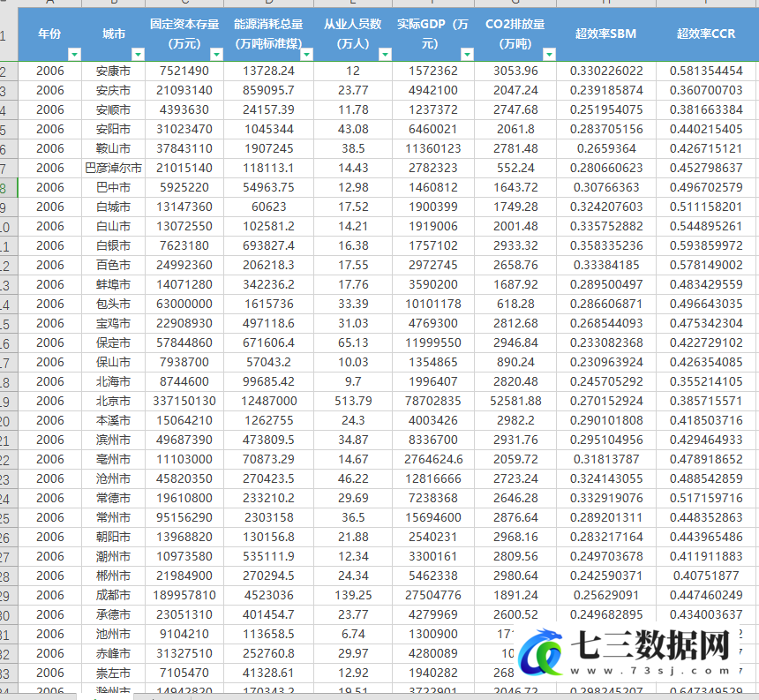Select energy value 859095.7
Image resolution: width=759 pixels, height=700 pixels.
point(268,91)
